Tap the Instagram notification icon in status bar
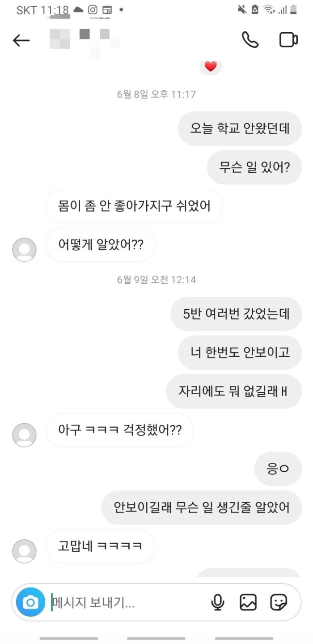313x644 pixels. (93, 10)
